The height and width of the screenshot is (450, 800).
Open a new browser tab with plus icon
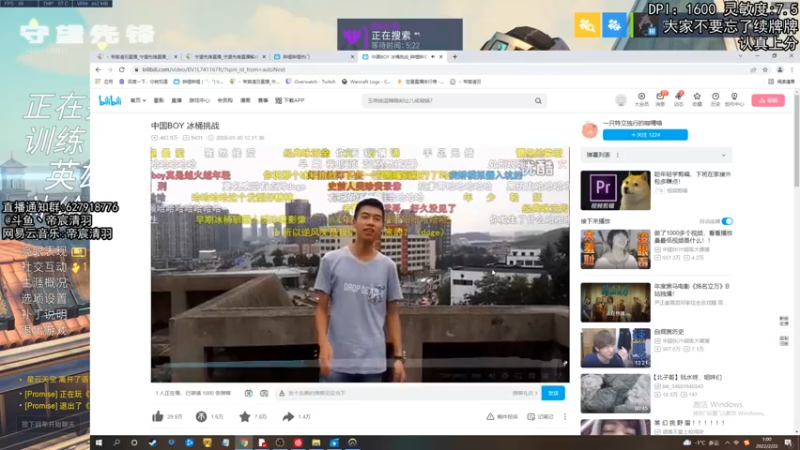tap(455, 57)
